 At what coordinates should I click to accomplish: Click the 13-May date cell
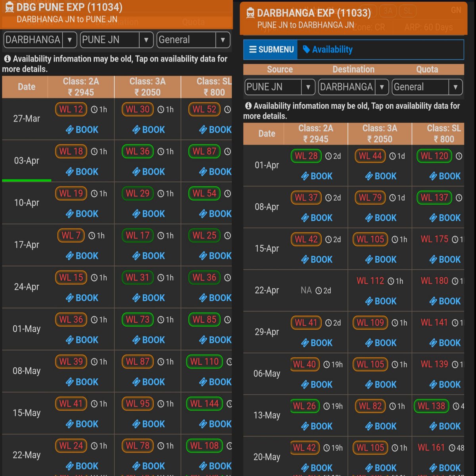[x=267, y=415]
